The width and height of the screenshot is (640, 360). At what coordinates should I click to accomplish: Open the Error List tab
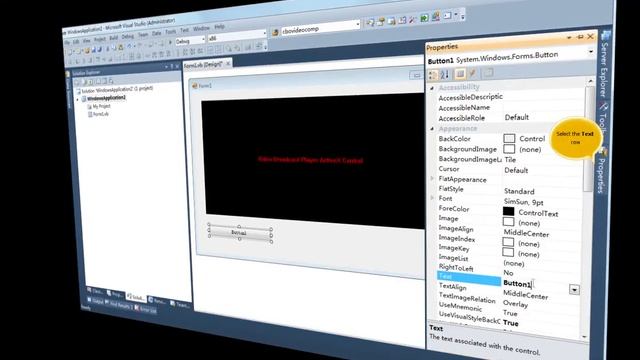(146, 310)
